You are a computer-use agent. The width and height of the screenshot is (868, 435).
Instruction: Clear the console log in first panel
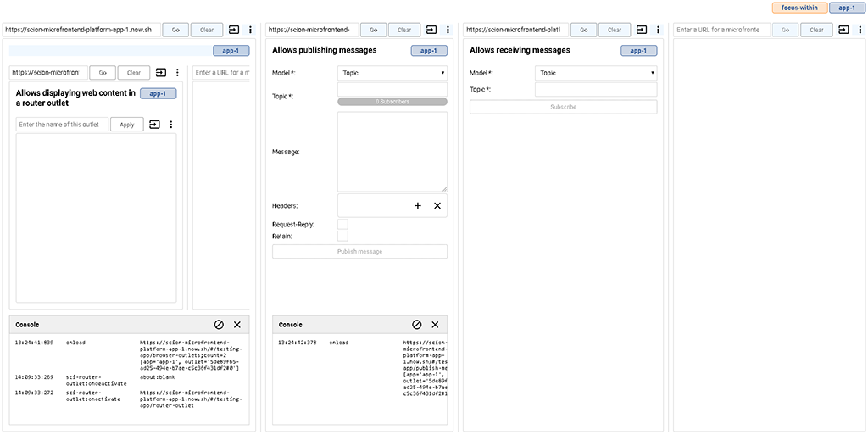[218, 325]
